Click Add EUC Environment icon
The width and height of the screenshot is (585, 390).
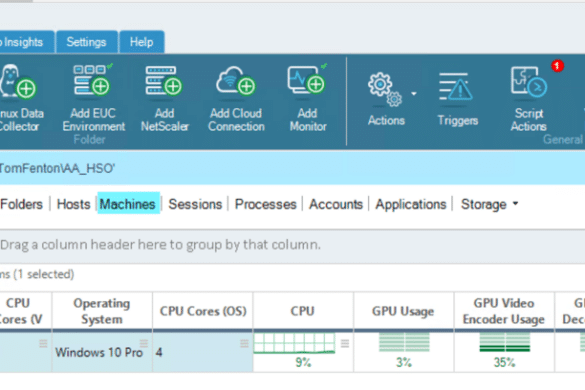(92, 81)
